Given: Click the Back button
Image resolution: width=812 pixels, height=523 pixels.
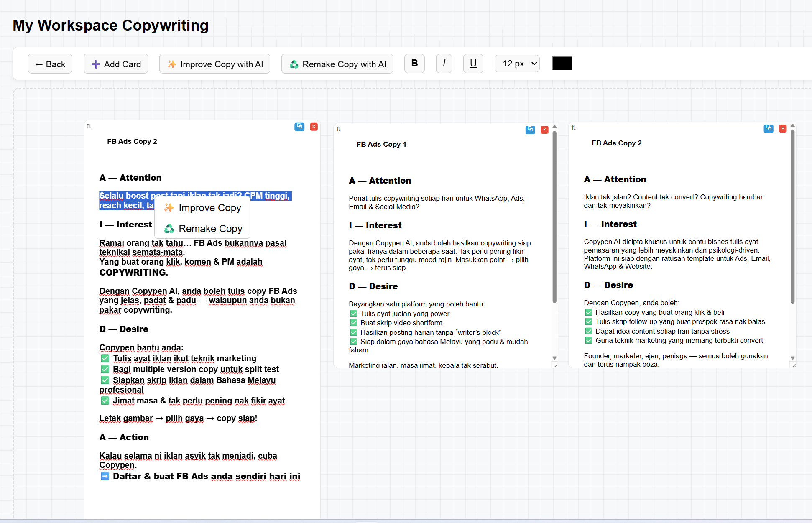Looking at the screenshot, I should [50, 64].
